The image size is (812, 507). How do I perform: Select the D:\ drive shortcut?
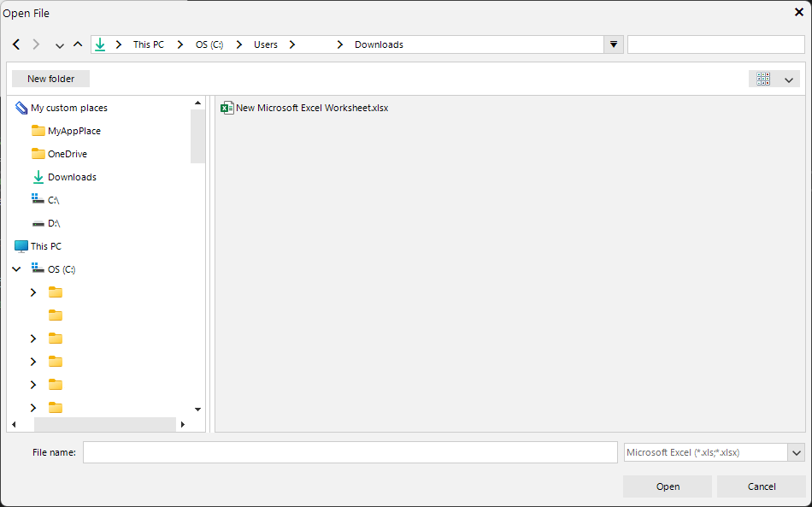click(54, 223)
